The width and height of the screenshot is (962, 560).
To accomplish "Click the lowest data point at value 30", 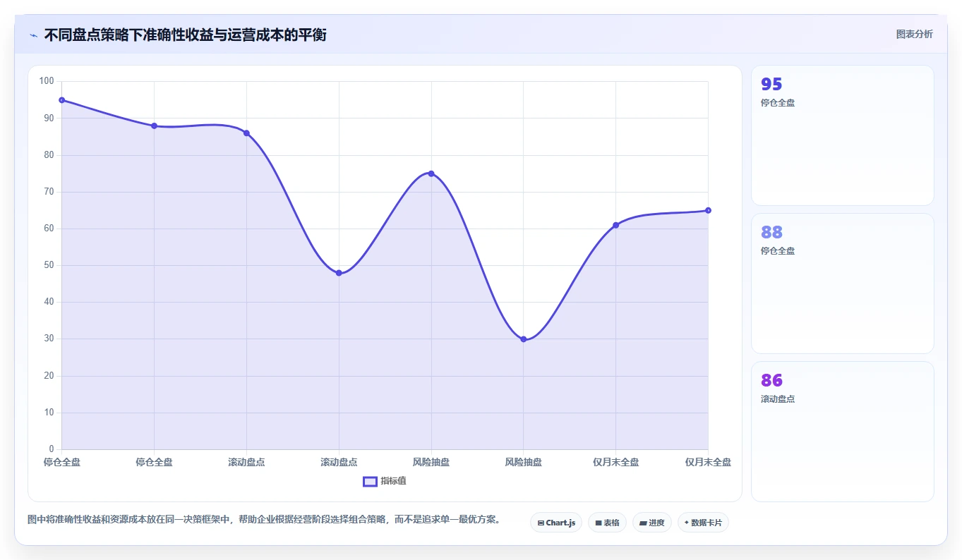I will (x=524, y=339).
